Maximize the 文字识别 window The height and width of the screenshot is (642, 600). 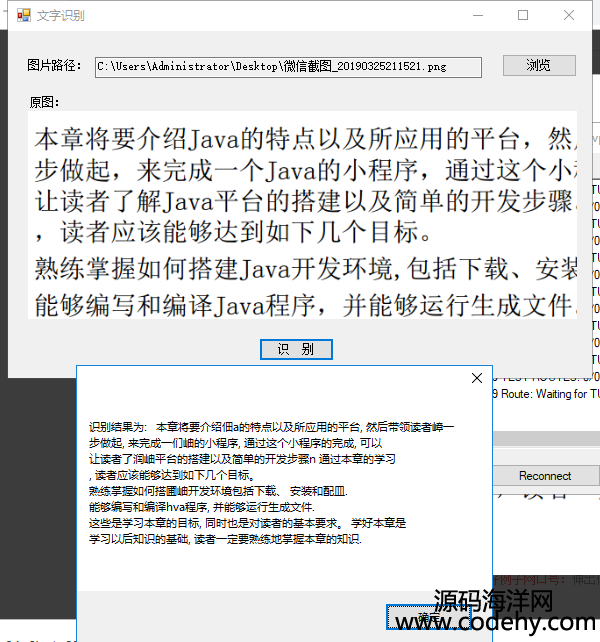pos(523,15)
